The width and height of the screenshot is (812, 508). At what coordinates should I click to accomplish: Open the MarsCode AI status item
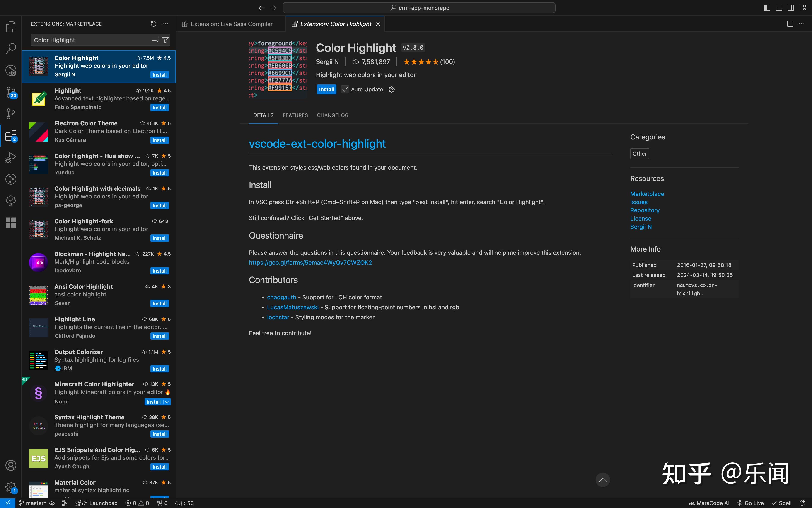coord(709,503)
